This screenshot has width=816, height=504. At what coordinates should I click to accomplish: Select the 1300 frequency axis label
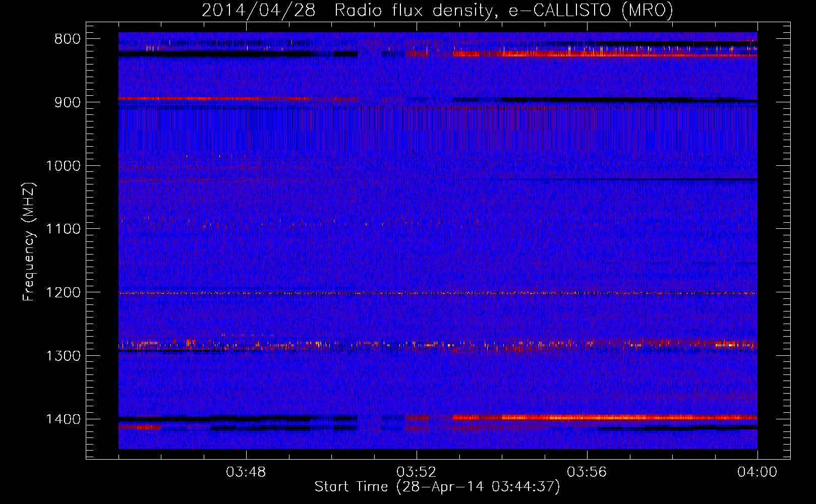pos(63,356)
